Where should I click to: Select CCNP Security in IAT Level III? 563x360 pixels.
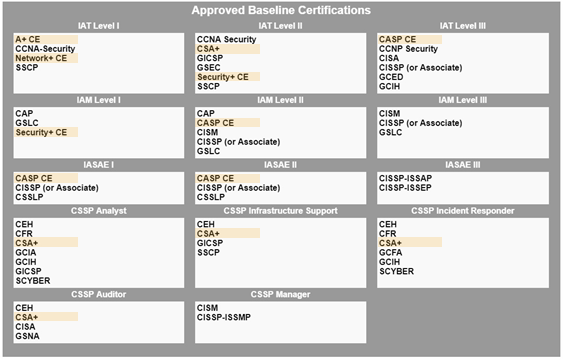pos(408,49)
